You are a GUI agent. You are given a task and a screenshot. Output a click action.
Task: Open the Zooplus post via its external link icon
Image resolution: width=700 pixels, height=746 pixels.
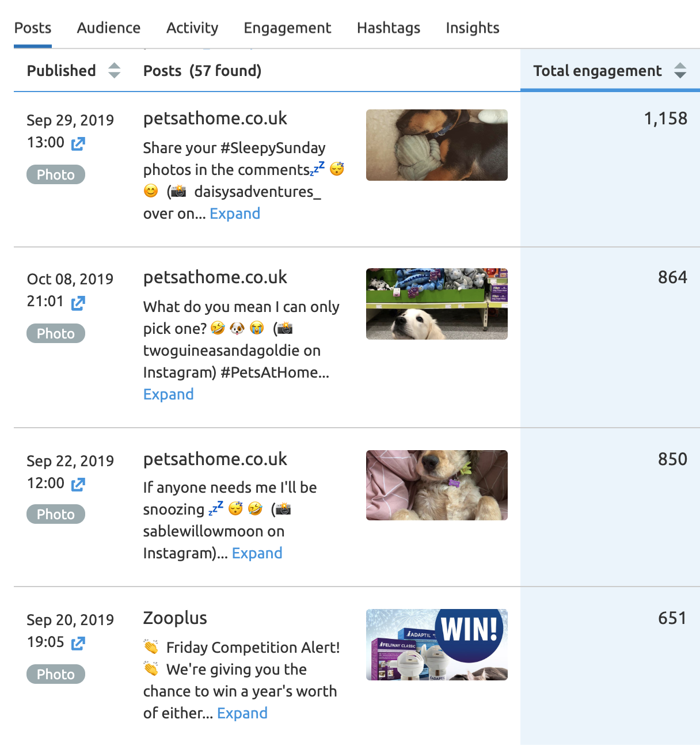click(x=78, y=643)
